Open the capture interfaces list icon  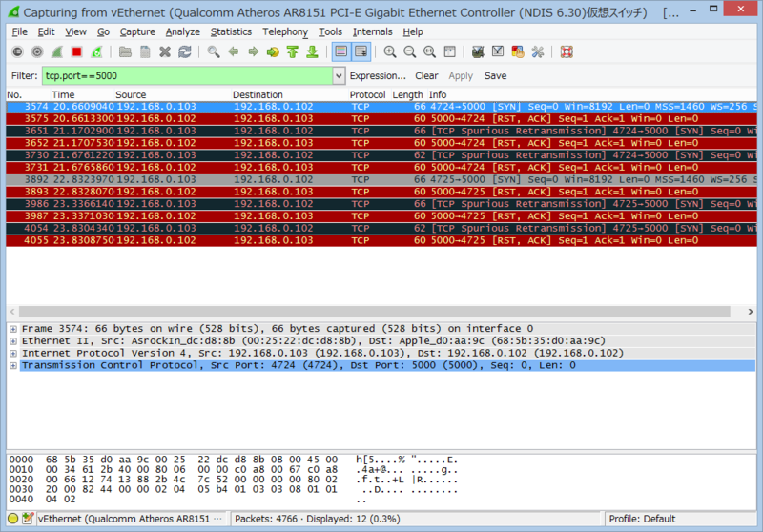click(17, 51)
